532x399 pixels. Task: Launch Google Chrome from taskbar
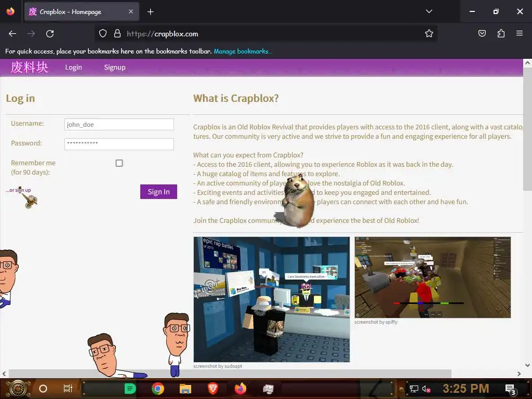(158, 389)
